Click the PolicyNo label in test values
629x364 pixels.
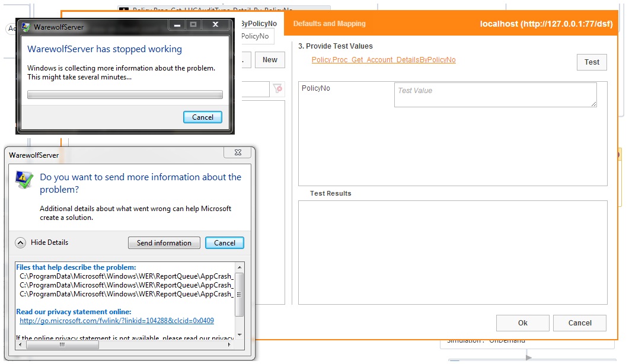[x=316, y=88]
